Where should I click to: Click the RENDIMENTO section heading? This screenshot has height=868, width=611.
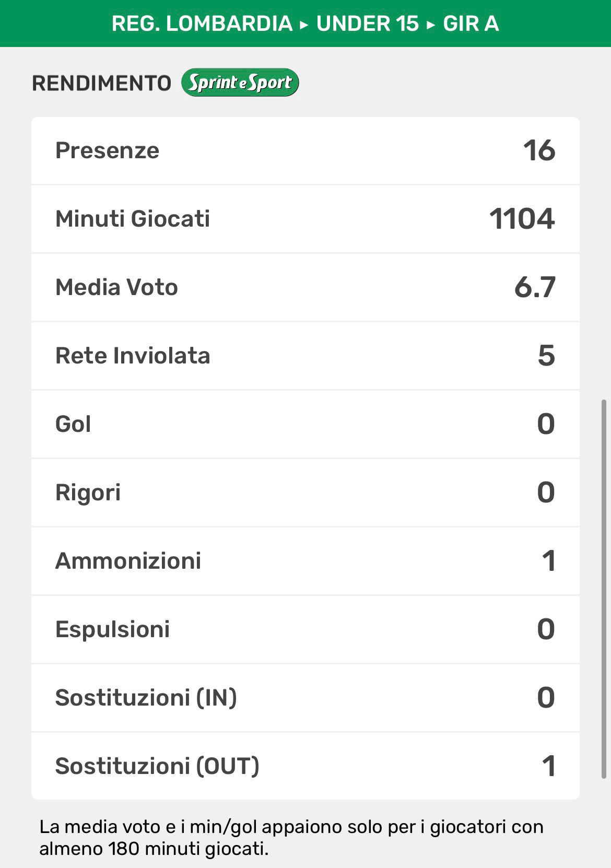tap(102, 83)
